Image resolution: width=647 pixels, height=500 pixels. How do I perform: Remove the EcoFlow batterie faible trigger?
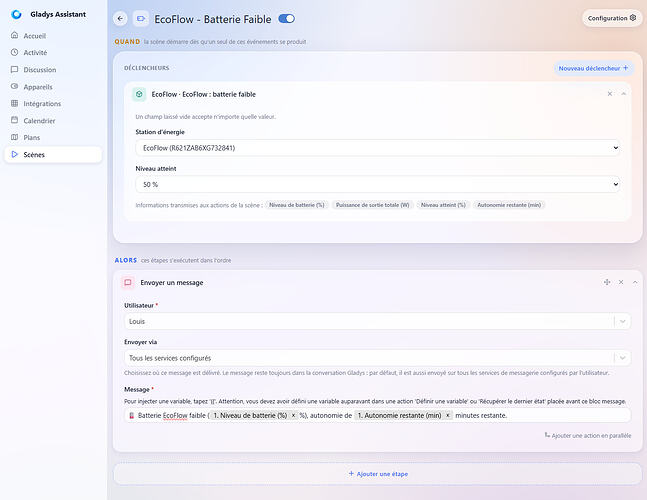(609, 94)
